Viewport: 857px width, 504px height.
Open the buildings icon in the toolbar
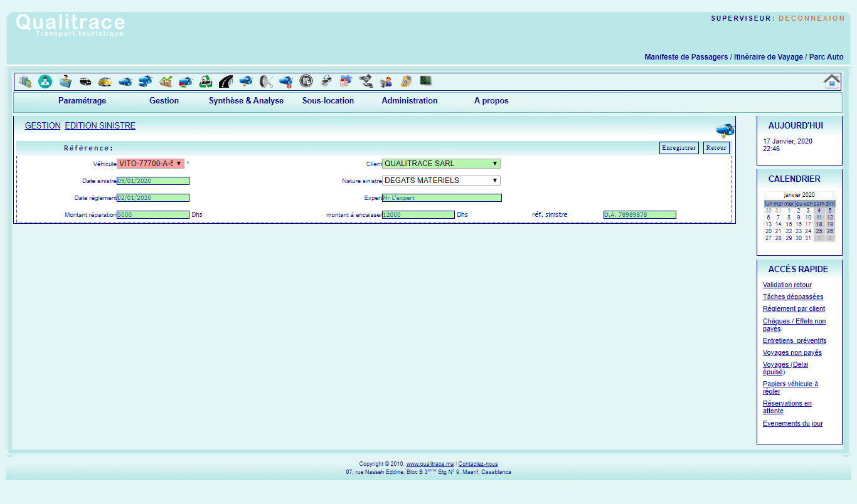point(25,81)
